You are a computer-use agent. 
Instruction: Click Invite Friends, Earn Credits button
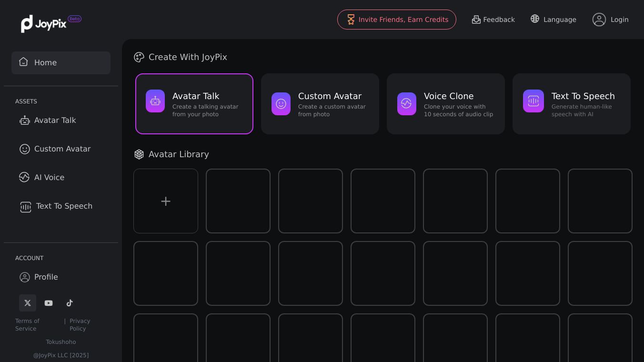coord(397,20)
